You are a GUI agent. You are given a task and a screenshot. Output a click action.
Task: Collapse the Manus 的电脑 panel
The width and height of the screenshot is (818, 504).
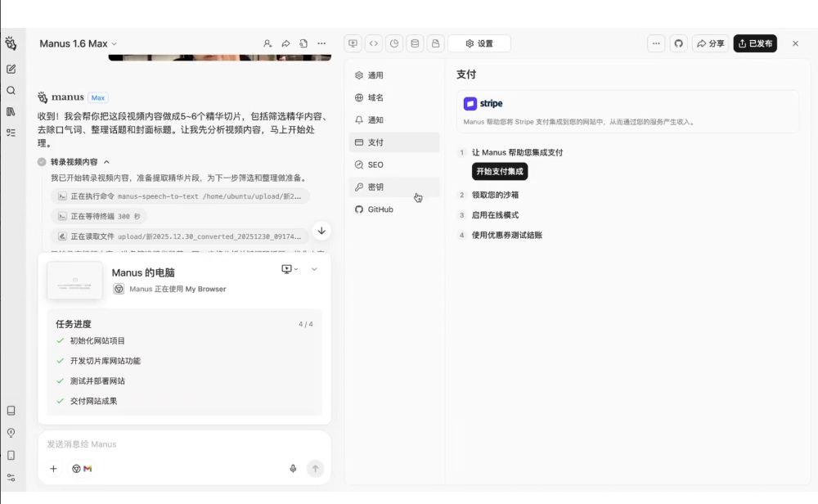(313, 268)
